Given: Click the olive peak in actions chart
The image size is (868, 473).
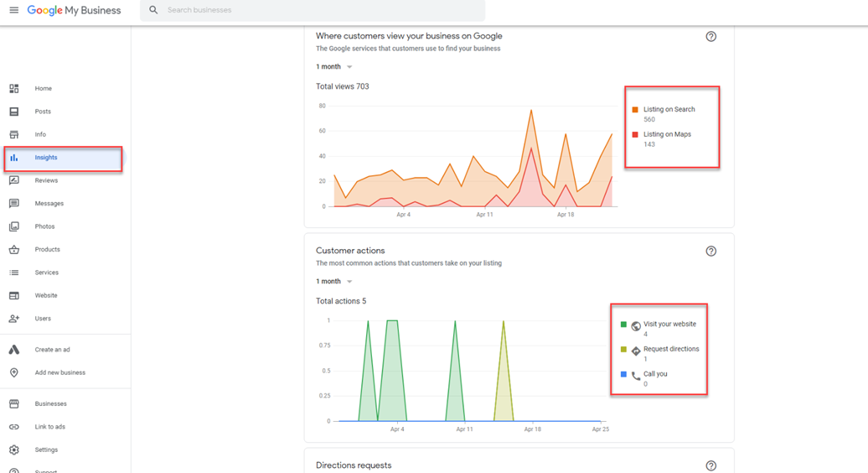Looking at the screenshot, I should pyautogui.click(x=504, y=322).
